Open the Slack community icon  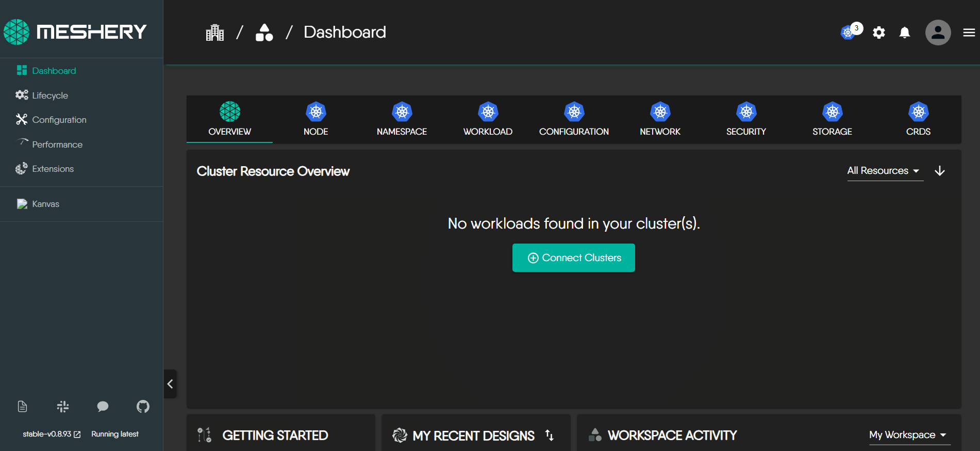63,407
